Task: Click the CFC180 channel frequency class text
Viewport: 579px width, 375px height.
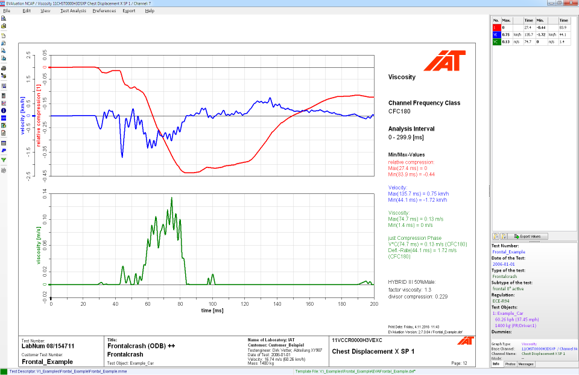Action: coord(399,111)
